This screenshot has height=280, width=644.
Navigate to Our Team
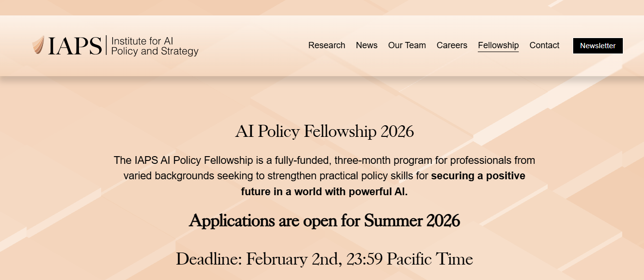pyautogui.click(x=407, y=45)
